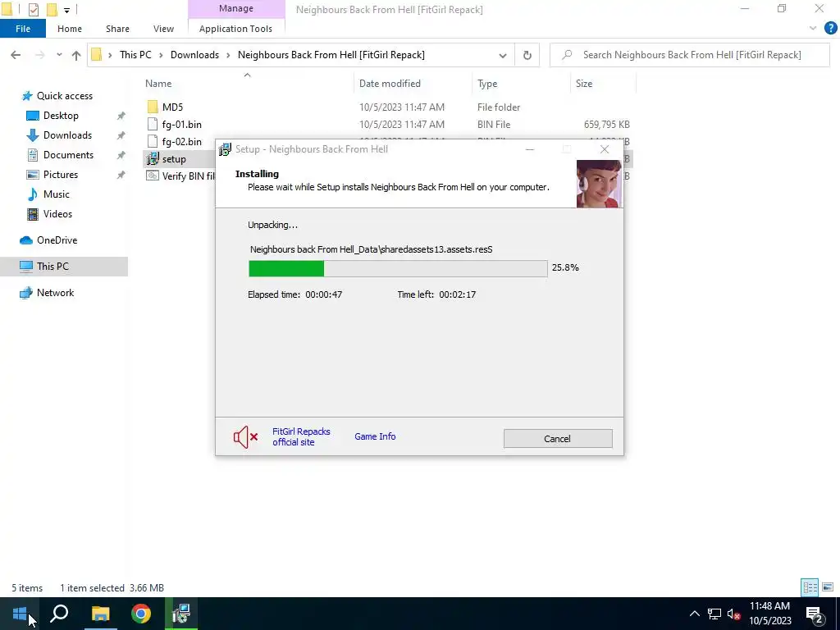The width and height of the screenshot is (840, 630).
Task: Open Explorer help question mark icon
Action: (x=830, y=29)
